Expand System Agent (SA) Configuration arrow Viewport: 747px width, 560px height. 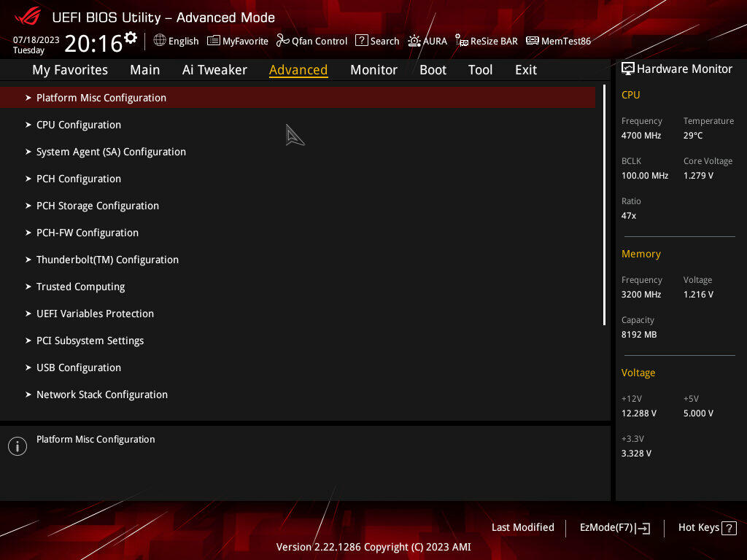pyautogui.click(x=28, y=152)
